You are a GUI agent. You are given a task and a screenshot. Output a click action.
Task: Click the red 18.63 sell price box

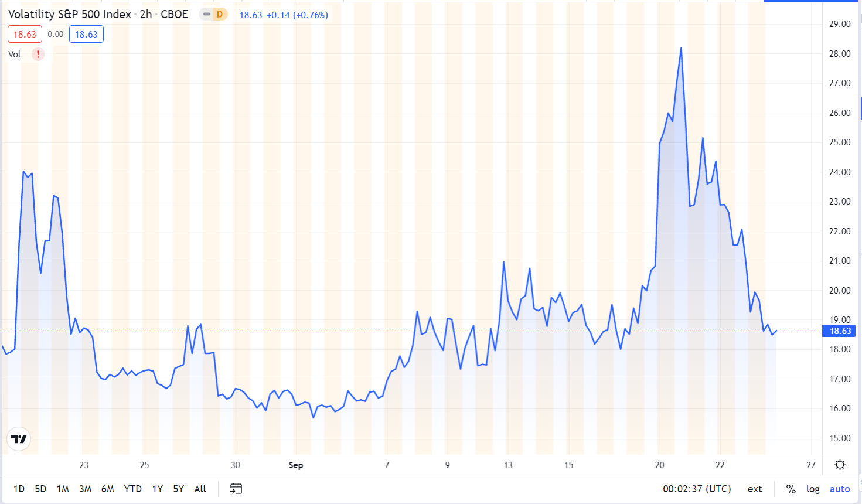point(25,34)
